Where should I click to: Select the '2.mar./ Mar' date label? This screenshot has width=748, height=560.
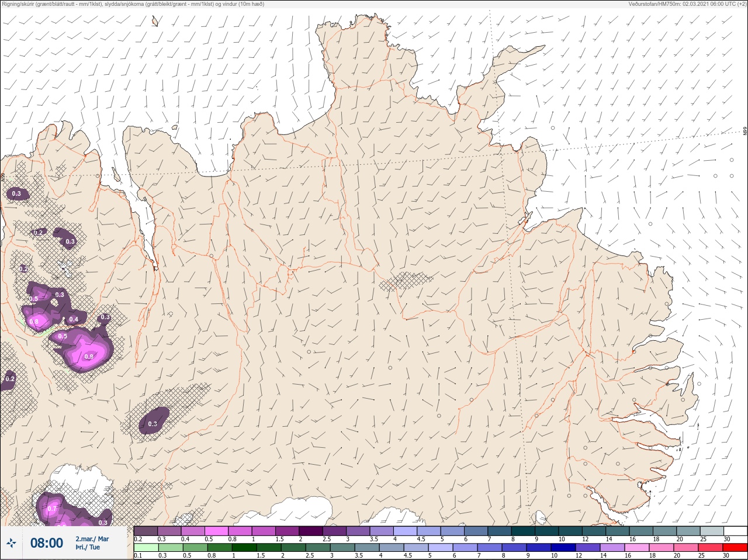[92, 538]
